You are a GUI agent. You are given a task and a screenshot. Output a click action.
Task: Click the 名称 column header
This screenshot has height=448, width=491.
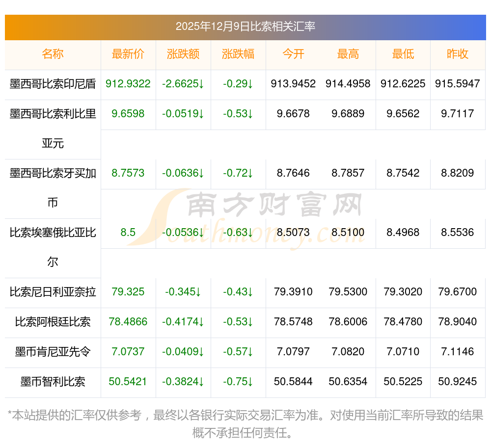53,54
